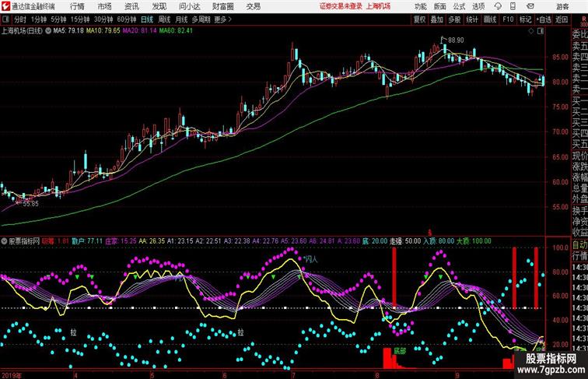Click the 2019年 timeline label
Screen dimensions: 588x379
point(12,375)
